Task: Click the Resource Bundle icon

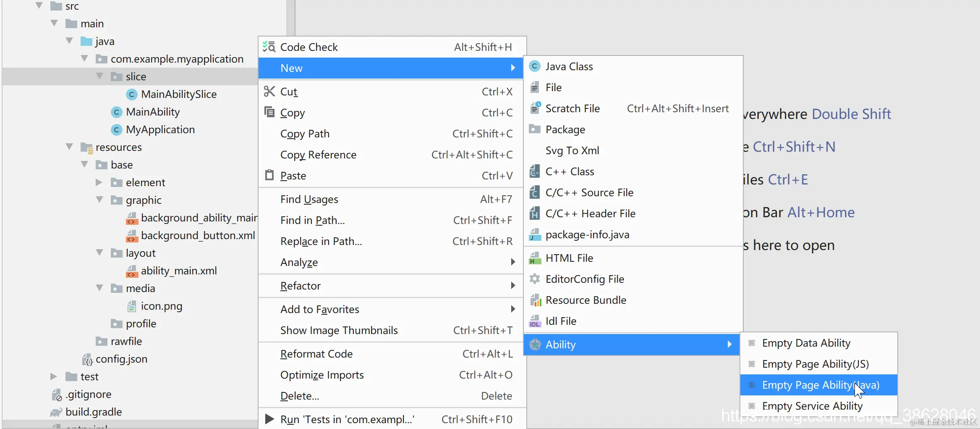Action: click(x=535, y=300)
